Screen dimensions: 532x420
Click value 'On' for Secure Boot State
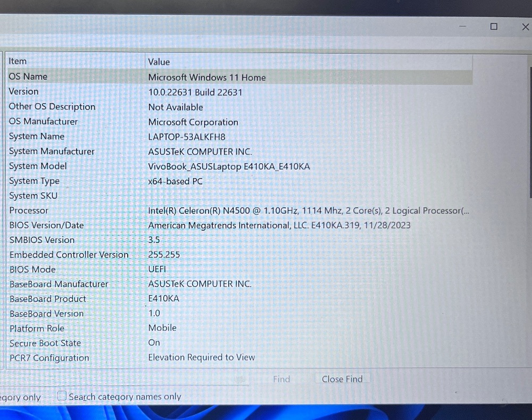[x=154, y=342]
